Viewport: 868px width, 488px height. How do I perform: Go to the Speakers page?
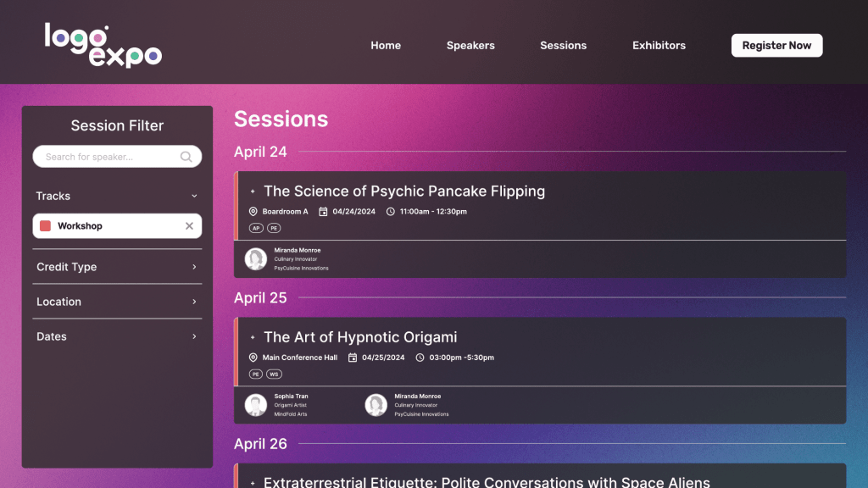tap(470, 46)
